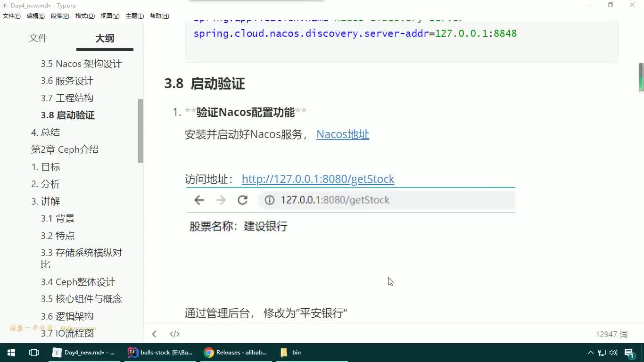Viewport: 644px width, 362px height.
Task: Open the volume tray icon
Action: (x=613, y=353)
